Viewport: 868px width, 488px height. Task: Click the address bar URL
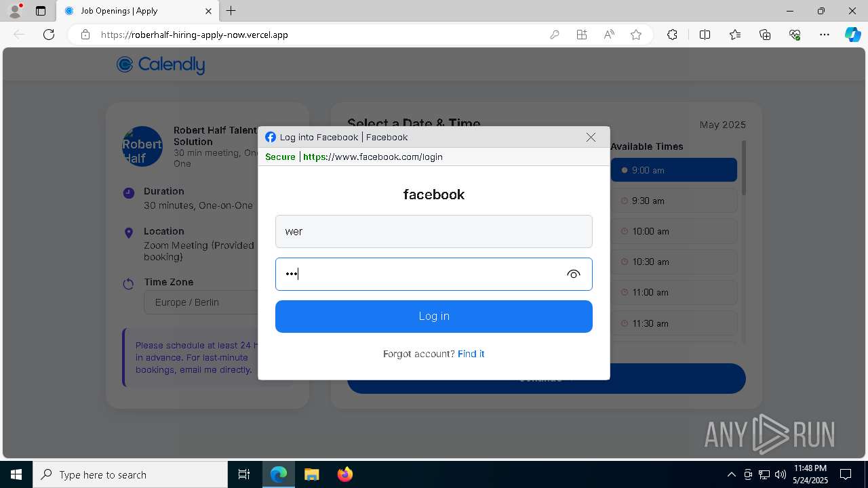[195, 35]
